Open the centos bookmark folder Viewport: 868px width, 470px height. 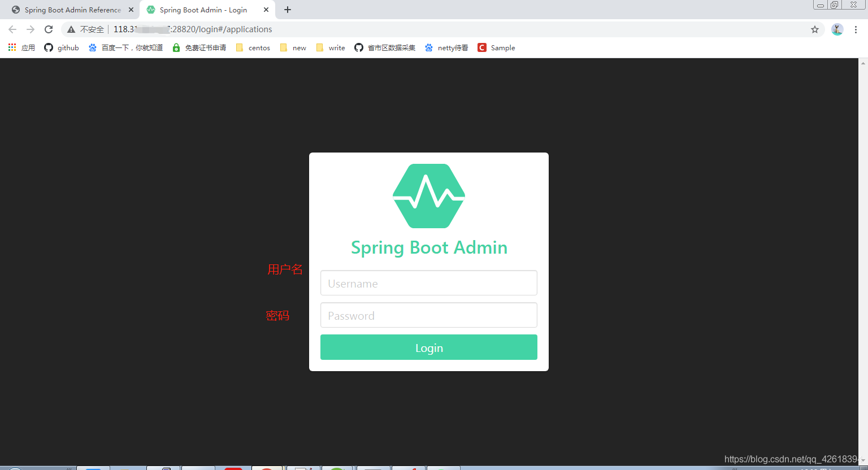[253, 47]
